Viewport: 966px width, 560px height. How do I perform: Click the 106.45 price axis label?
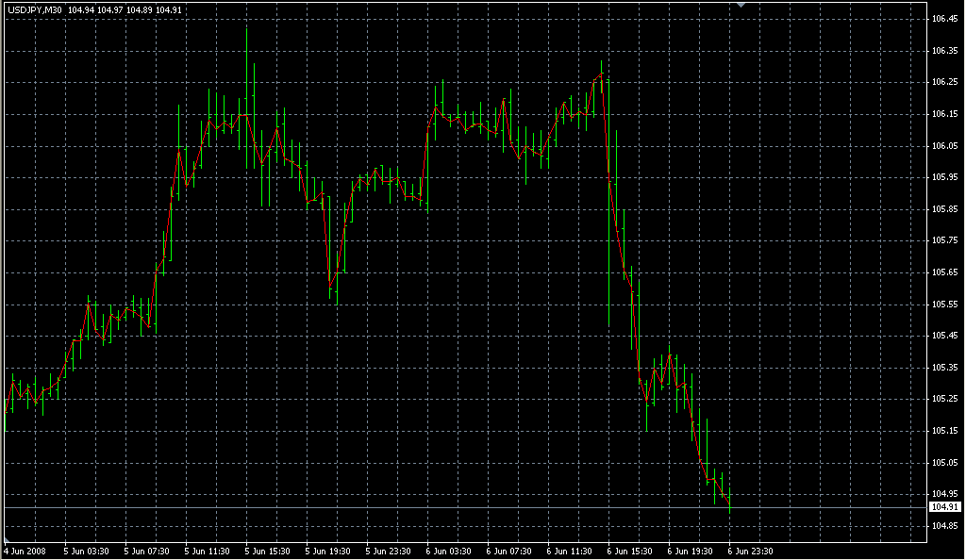pos(944,19)
